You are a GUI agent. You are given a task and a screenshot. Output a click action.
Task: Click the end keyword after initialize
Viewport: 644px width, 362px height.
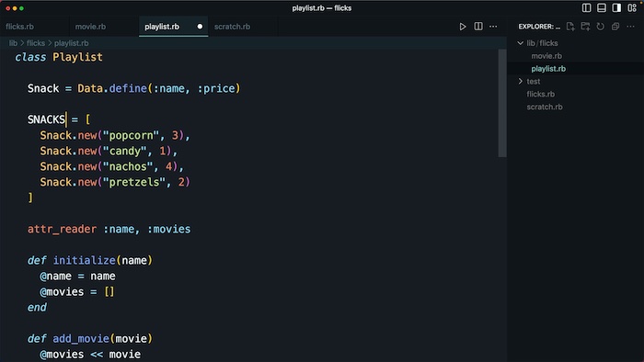(x=37, y=308)
